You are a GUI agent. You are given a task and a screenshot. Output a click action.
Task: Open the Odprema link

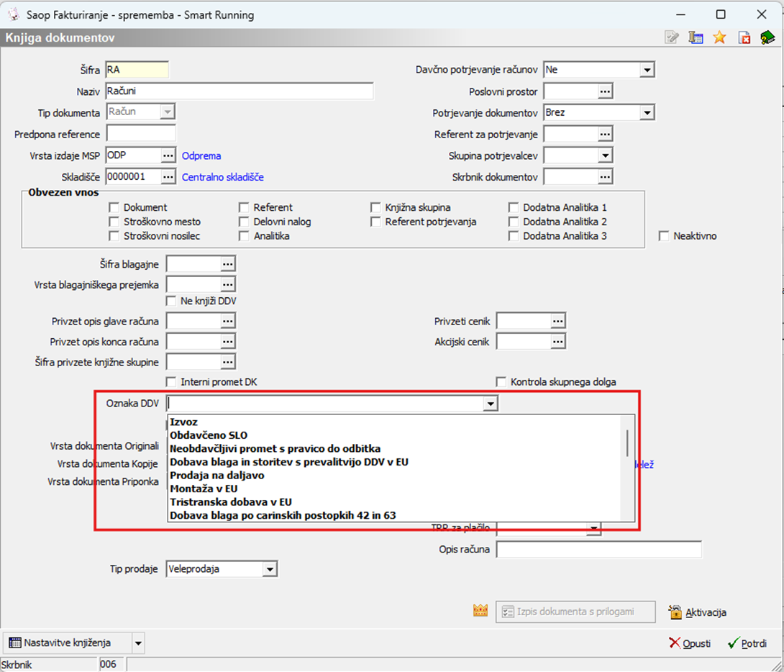pyautogui.click(x=201, y=156)
